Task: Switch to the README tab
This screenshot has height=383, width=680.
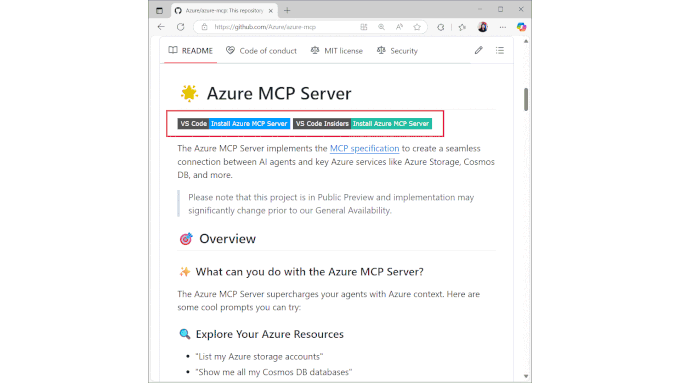Action: coord(191,51)
